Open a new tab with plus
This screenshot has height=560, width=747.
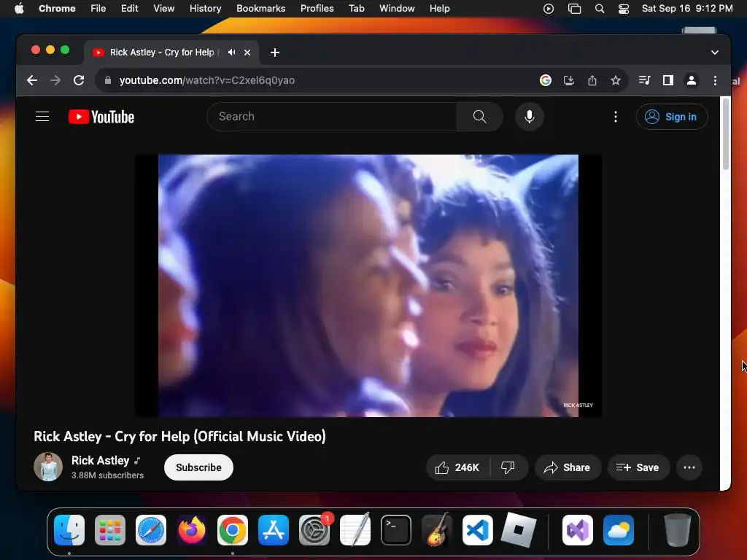click(x=275, y=52)
